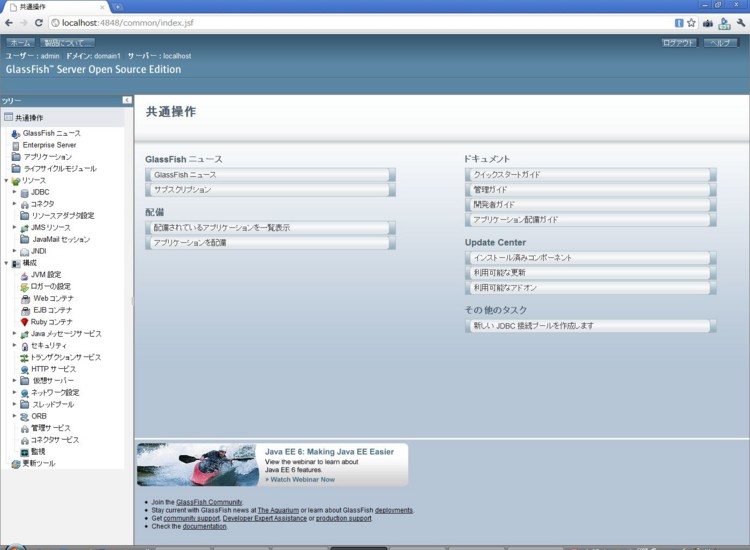Click the ライフサイクルモジュール folder icon
This screenshot has width=750, height=550.
pos(16,168)
